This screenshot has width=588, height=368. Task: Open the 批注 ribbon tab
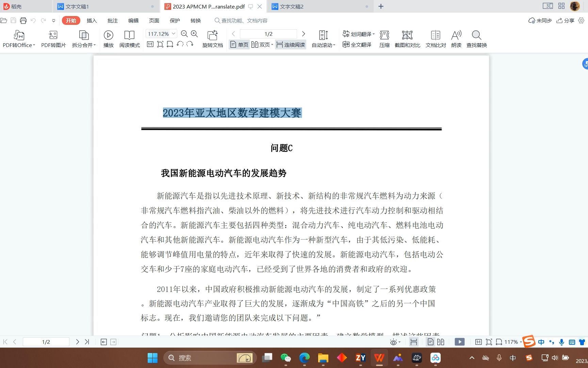112,20
